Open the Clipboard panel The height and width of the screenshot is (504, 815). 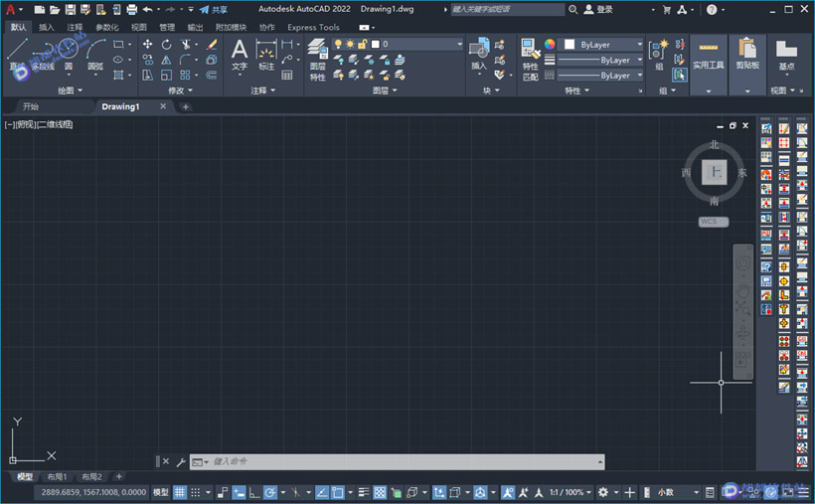(x=747, y=65)
